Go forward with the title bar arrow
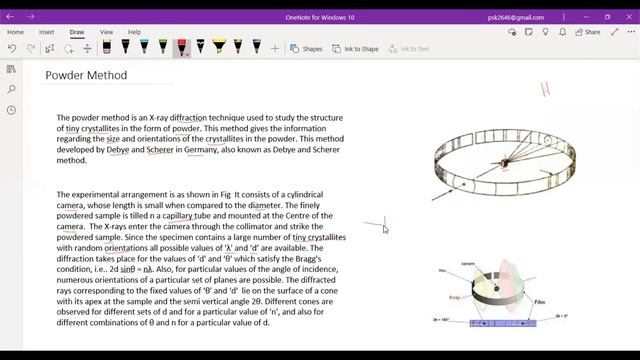Image resolution: width=640 pixels, height=360 pixels. (31, 17)
